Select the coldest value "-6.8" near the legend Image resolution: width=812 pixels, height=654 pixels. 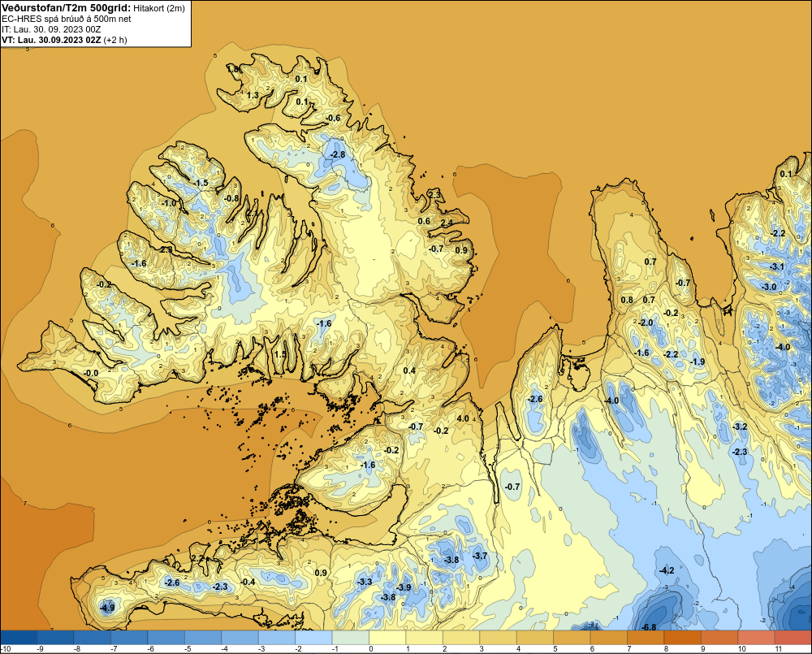[649, 627]
